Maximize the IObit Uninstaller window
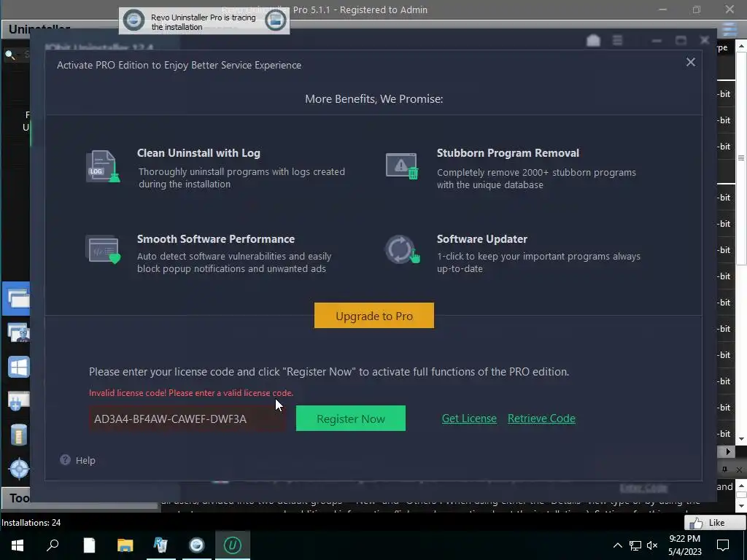Image resolution: width=747 pixels, height=560 pixels. point(681,41)
